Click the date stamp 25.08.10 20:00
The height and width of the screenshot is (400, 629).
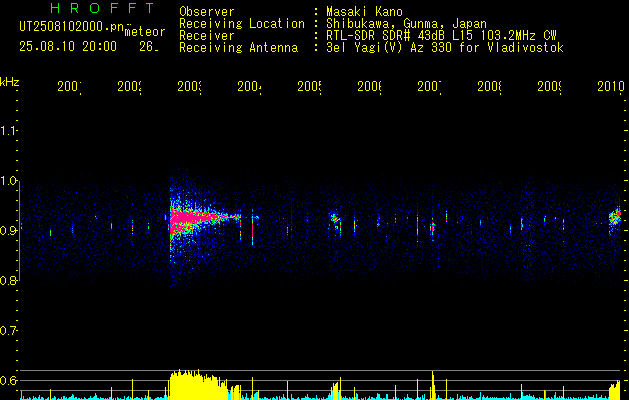(68, 47)
